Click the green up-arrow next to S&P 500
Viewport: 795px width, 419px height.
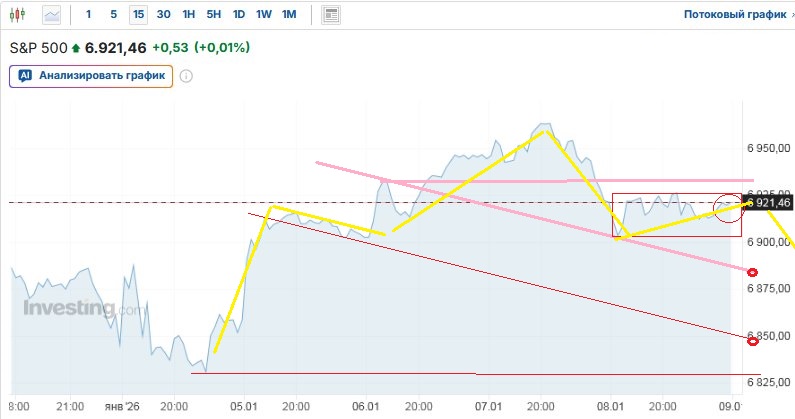pyautogui.click(x=76, y=47)
